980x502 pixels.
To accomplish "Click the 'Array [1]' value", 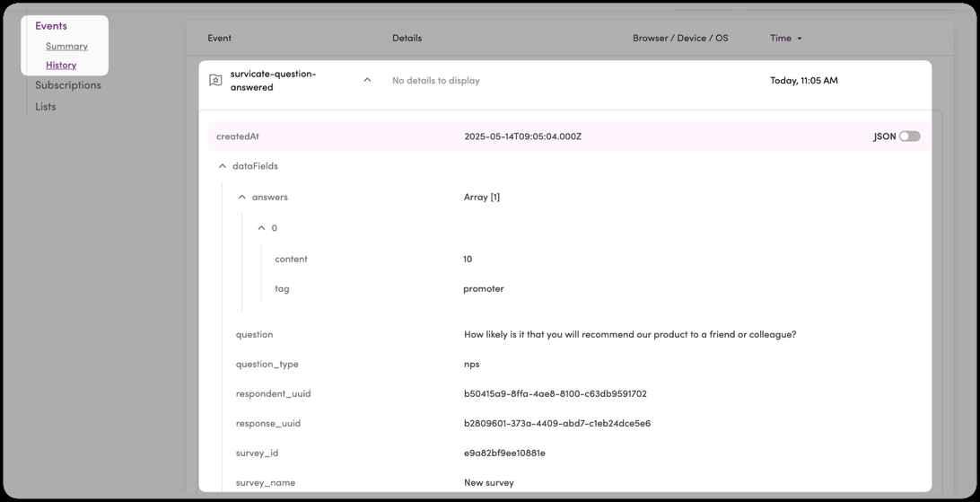I will click(482, 197).
